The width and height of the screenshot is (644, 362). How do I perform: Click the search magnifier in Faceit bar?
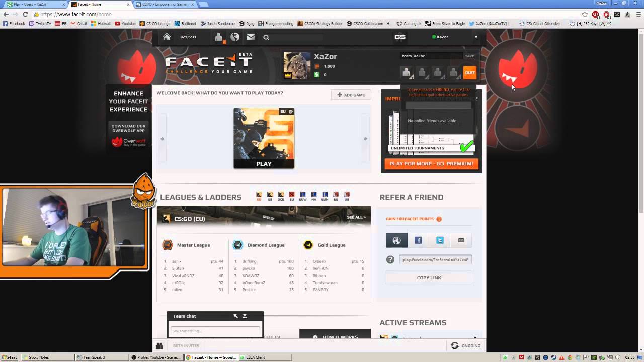point(266,37)
